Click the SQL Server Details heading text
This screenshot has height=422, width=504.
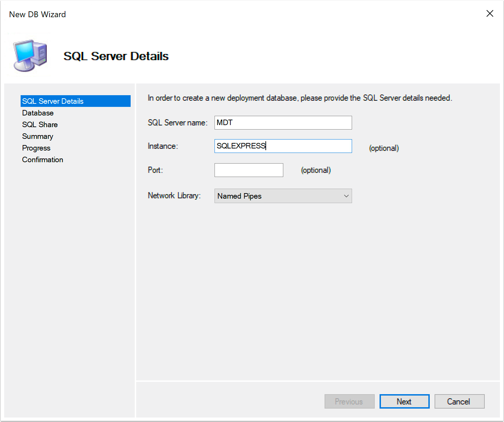point(116,56)
